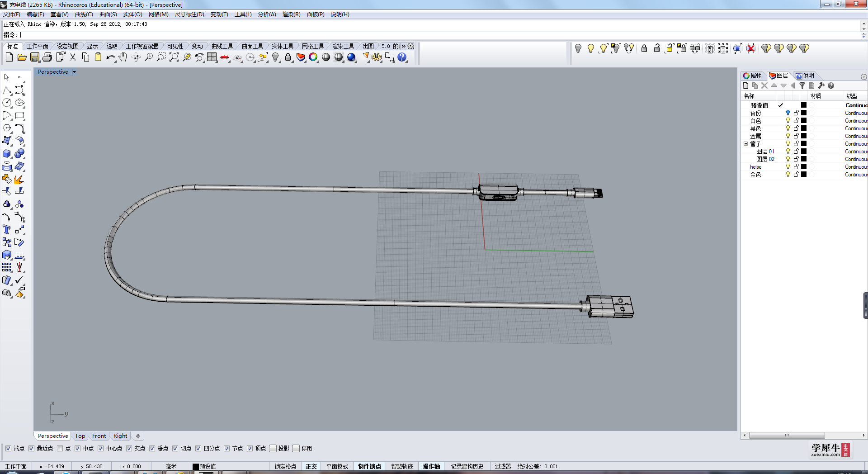
Task: Select the Rectangle tool in left sidebar
Action: point(19,116)
